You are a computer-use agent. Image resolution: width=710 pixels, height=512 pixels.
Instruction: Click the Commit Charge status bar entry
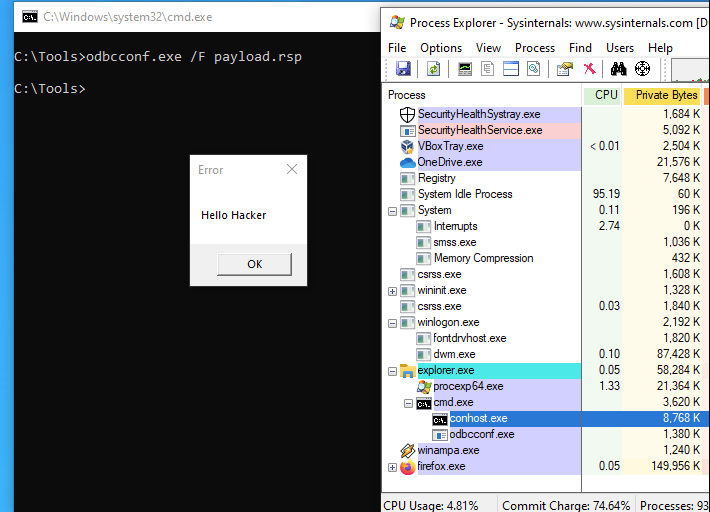pyautogui.click(x=566, y=506)
